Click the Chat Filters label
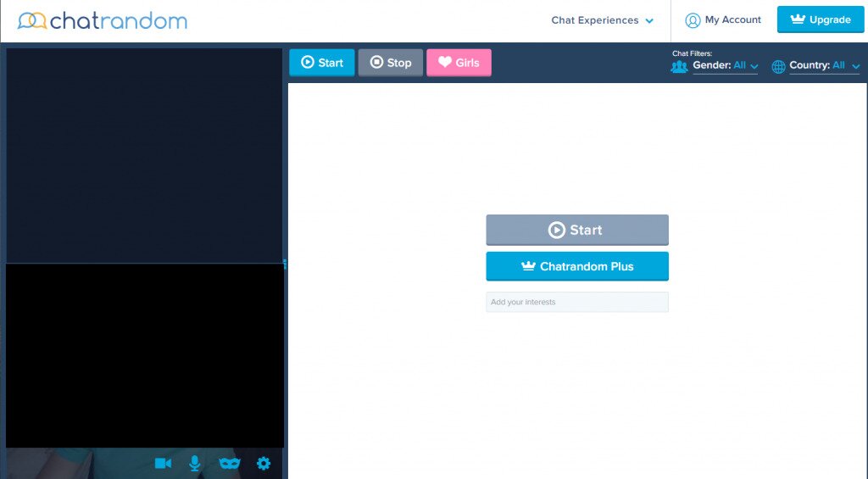868x479 pixels. [692, 53]
